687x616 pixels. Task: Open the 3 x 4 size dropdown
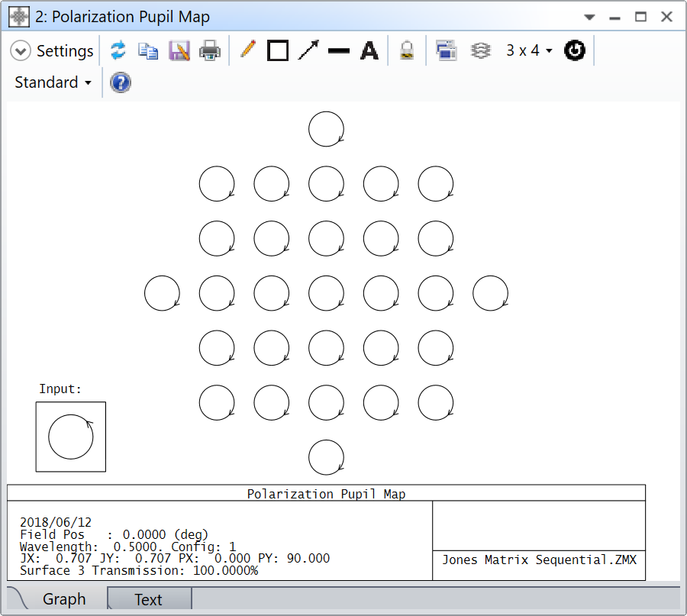(527, 50)
